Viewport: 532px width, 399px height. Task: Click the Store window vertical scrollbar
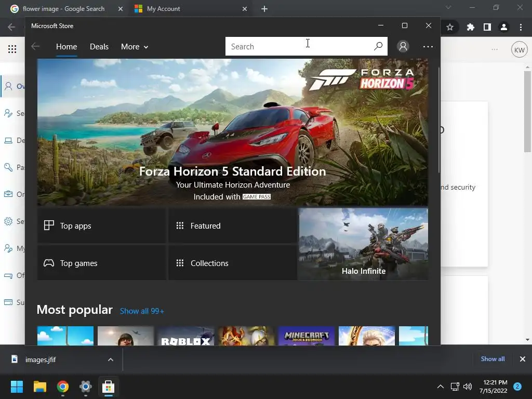pos(438,121)
